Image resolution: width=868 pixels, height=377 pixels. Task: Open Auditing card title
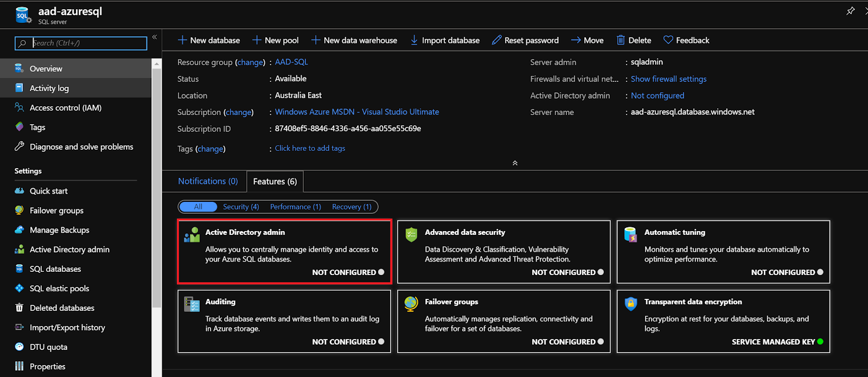[x=220, y=302]
